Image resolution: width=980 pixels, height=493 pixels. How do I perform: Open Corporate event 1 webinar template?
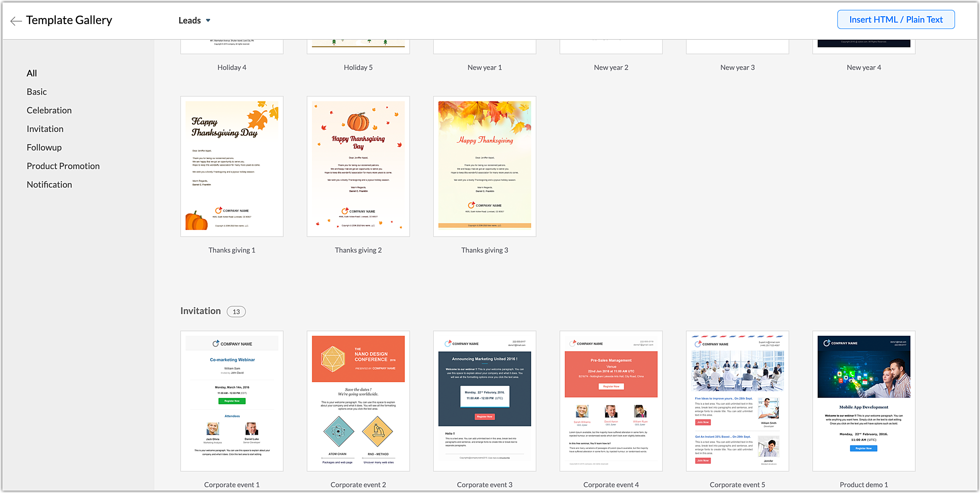click(x=232, y=401)
